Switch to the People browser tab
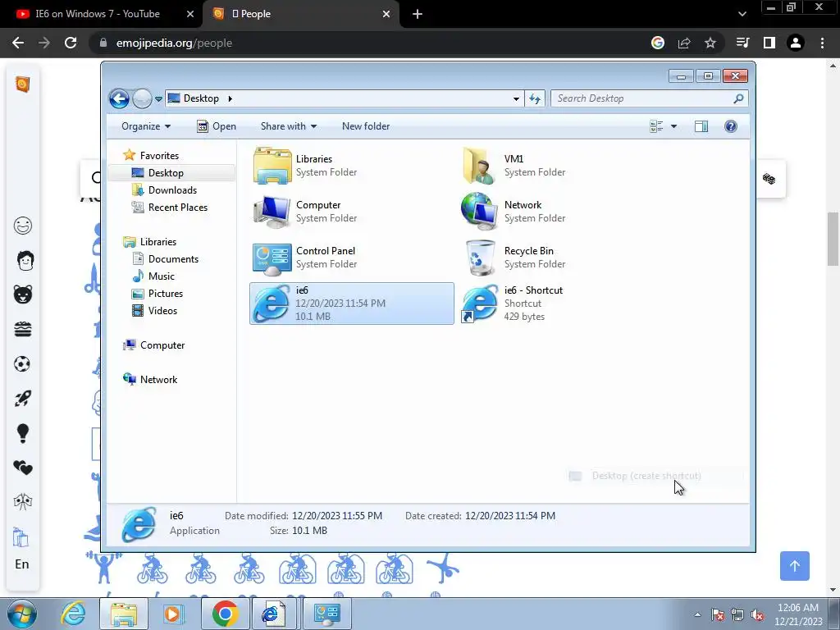 click(x=300, y=14)
